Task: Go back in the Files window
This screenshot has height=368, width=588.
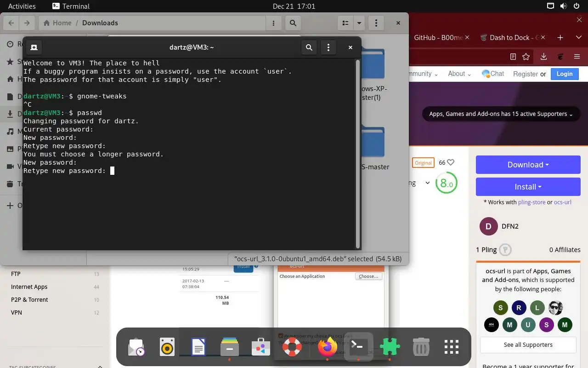Action: coord(11,23)
